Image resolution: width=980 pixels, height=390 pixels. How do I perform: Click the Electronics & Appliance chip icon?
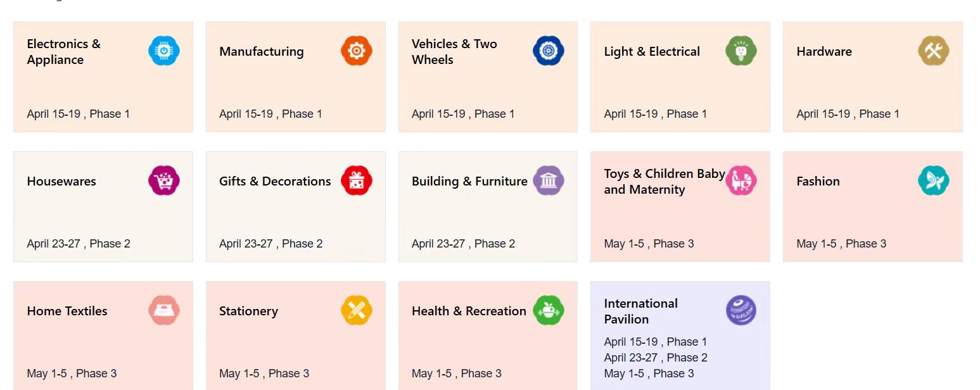(164, 51)
